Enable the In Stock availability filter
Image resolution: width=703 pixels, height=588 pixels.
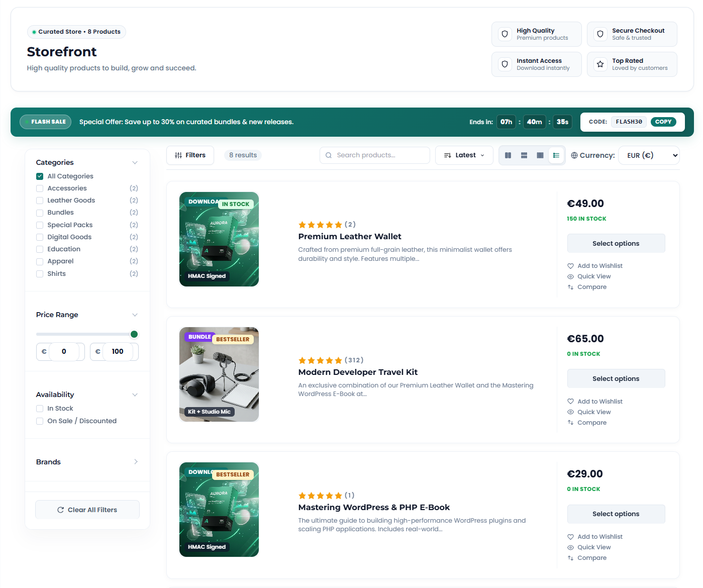tap(40, 409)
